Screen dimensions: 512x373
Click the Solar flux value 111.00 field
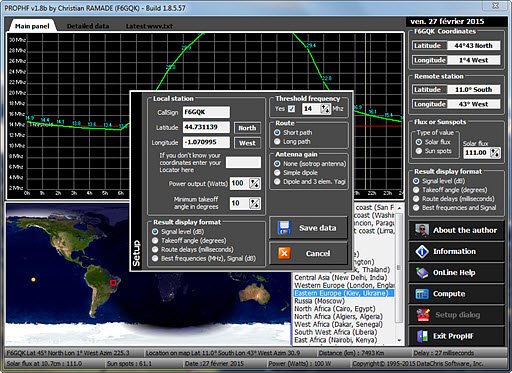click(x=477, y=153)
